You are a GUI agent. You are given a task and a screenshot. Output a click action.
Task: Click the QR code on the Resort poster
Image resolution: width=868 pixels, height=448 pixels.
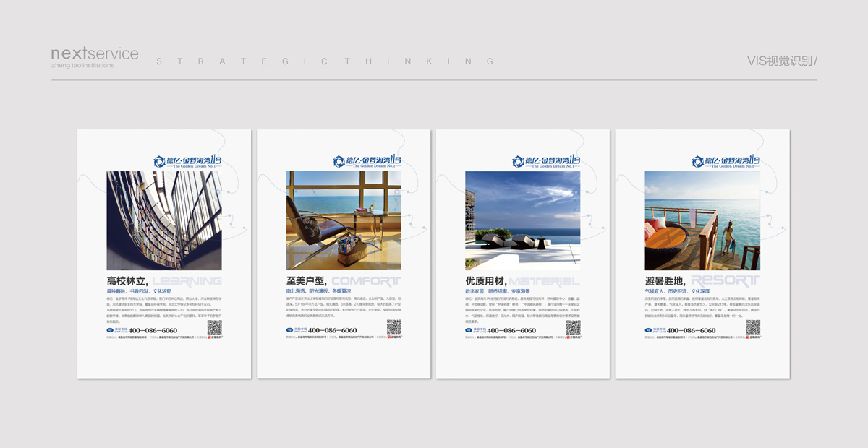point(752,327)
